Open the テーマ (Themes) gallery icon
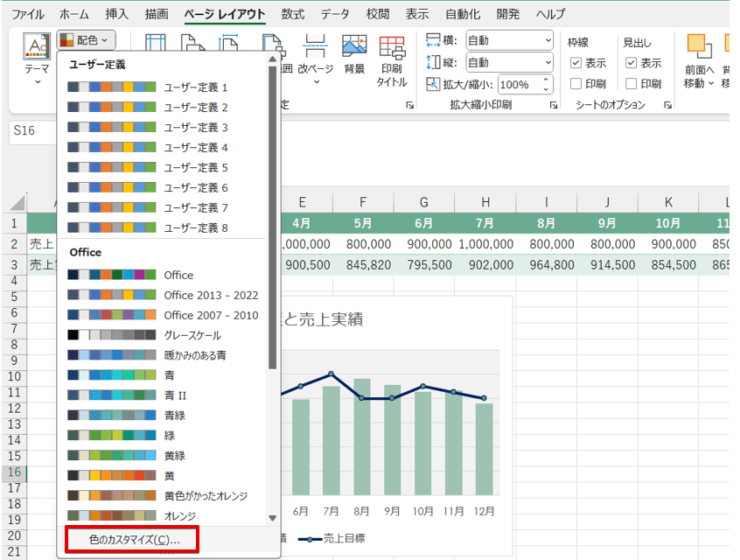The height and width of the screenshot is (560, 740). click(37, 48)
